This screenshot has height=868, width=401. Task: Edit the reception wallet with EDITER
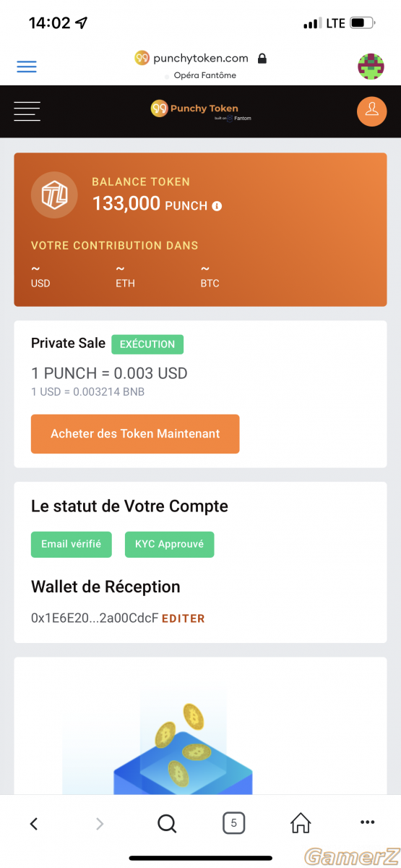[183, 618]
